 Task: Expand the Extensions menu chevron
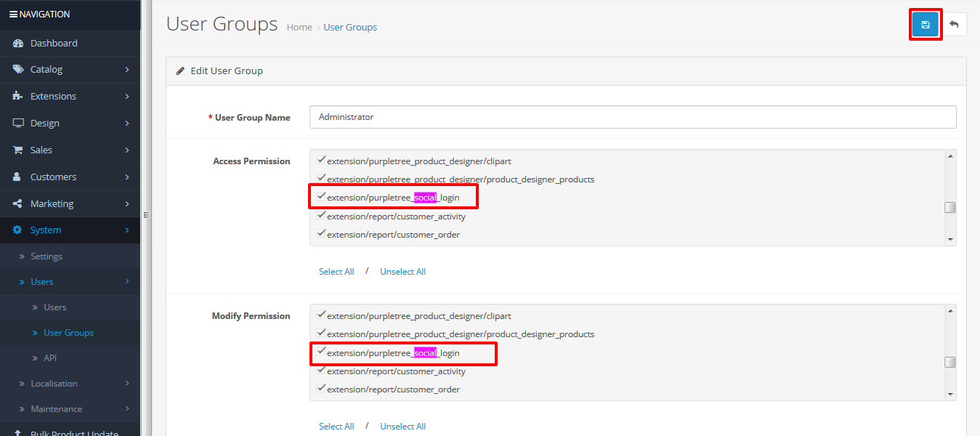[x=127, y=96]
